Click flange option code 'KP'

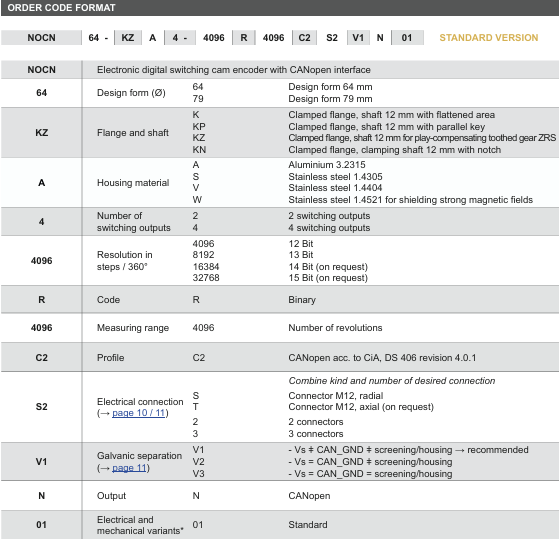199,127
